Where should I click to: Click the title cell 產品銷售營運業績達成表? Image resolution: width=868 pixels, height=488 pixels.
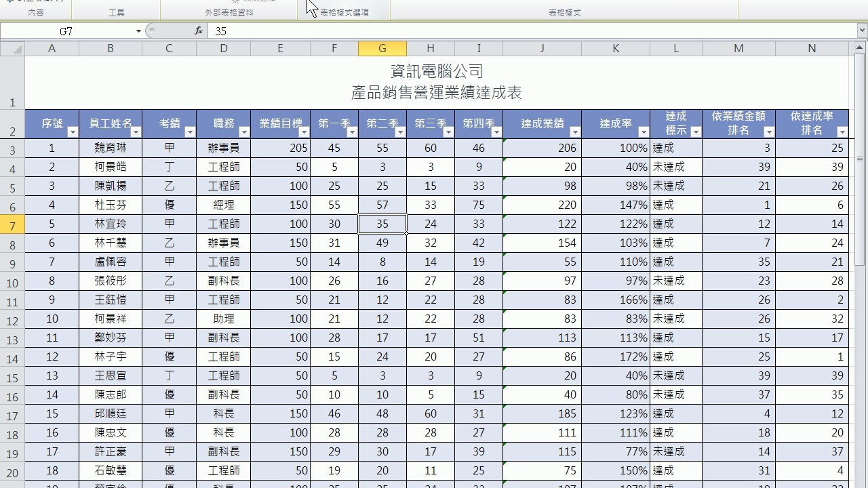(x=437, y=93)
